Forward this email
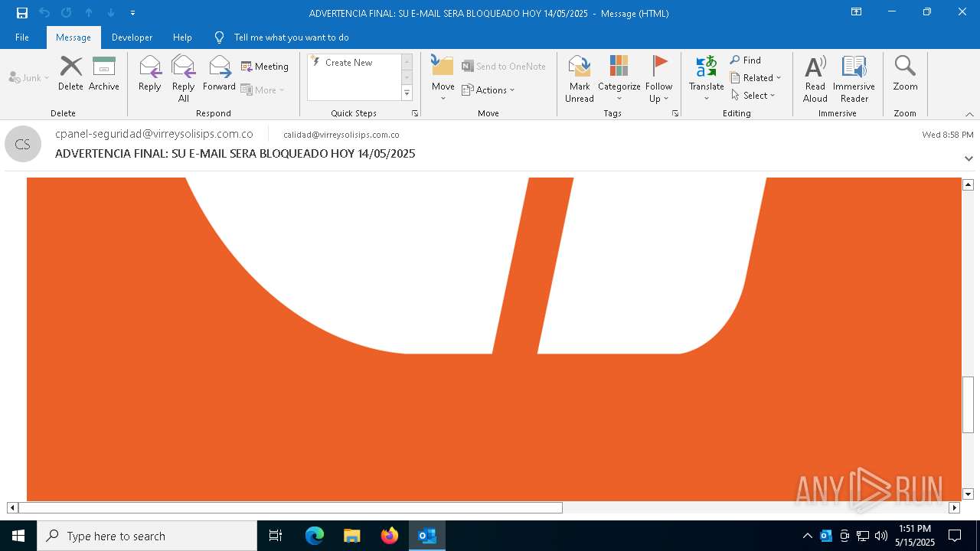Viewport: 980px width, 551px height. (219, 73)
